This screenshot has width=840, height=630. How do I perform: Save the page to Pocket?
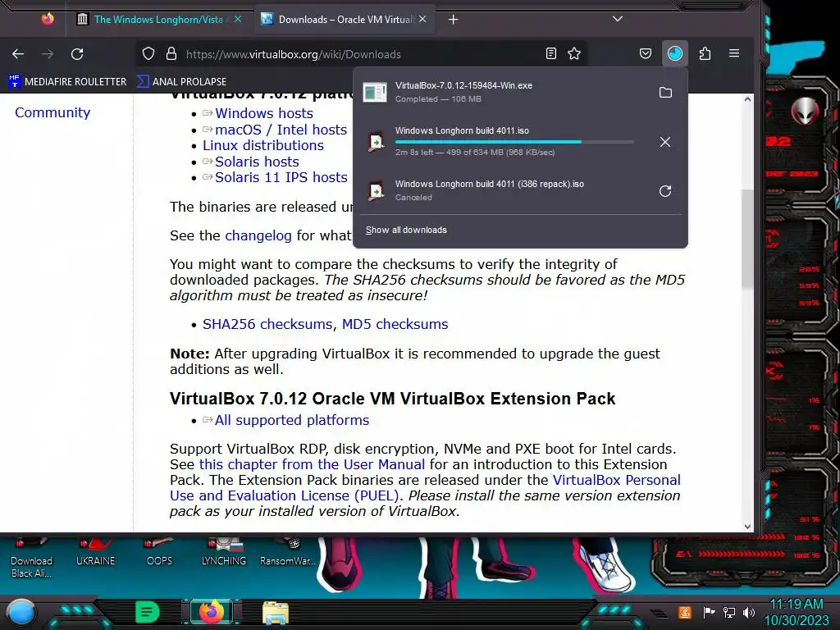[x=646, y=53]
